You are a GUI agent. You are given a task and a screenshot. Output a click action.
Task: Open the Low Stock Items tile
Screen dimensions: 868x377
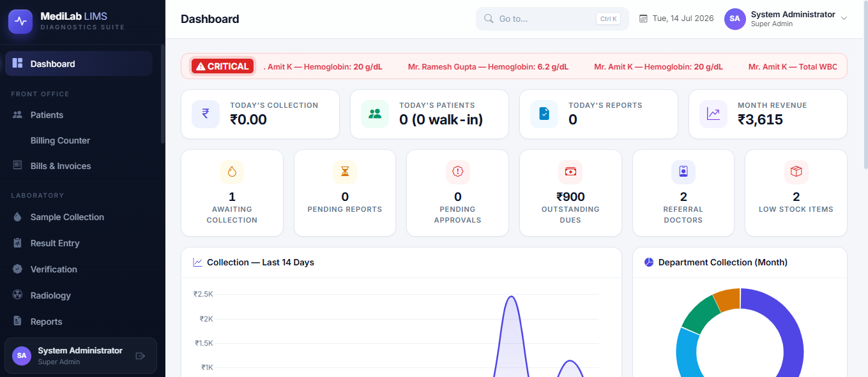[796, 193]
